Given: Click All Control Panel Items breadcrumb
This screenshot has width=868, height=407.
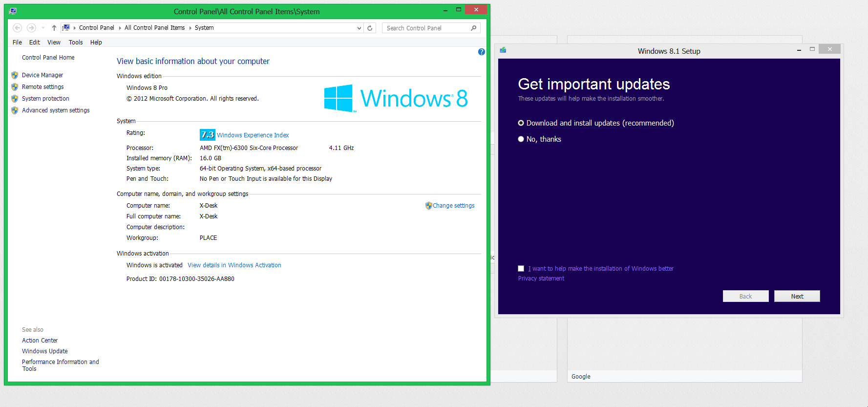Looking at the screenshot, I should 155,28.
